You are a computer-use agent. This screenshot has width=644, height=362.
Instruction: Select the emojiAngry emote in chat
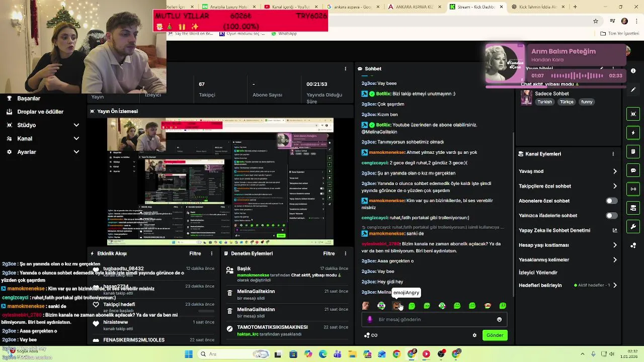396,306
